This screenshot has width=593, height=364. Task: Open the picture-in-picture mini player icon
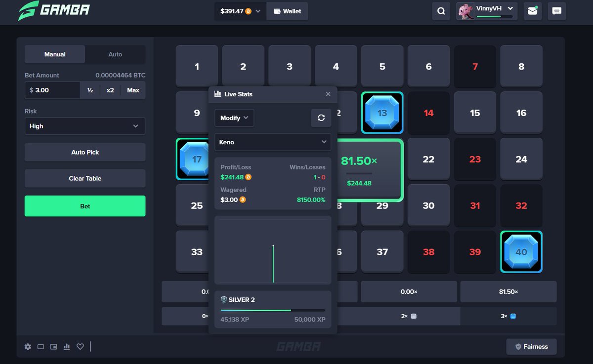pyautogui.click(x=54, y=347)
